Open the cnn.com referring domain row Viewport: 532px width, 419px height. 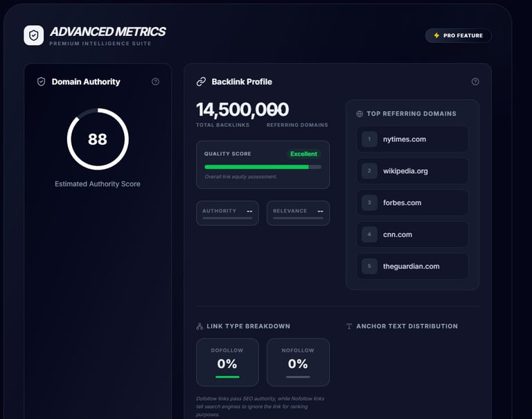pyautogui.click(x=412, y=235)
